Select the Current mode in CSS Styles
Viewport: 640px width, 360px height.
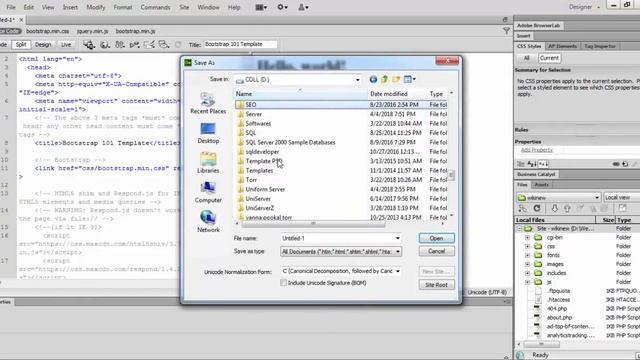[x=549, y=58]
